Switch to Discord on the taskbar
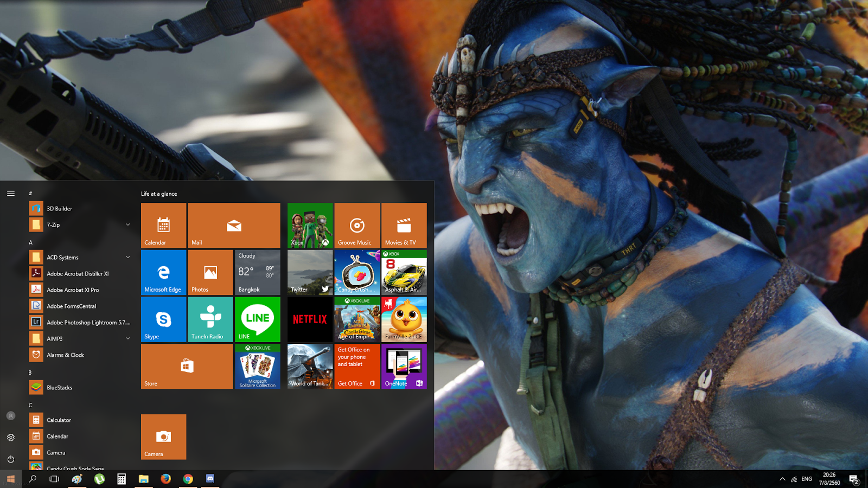868x488 pixels. coord(210,479)
